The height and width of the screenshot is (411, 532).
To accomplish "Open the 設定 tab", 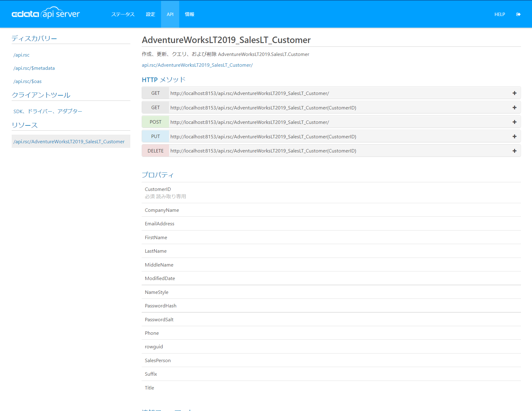I will point(151,14).
